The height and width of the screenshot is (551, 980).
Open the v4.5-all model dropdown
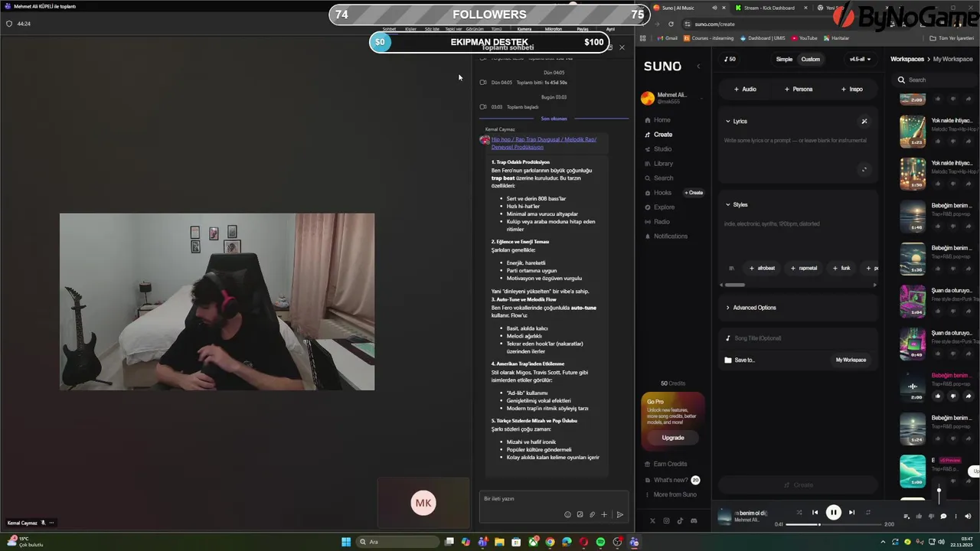coord(860,59)
